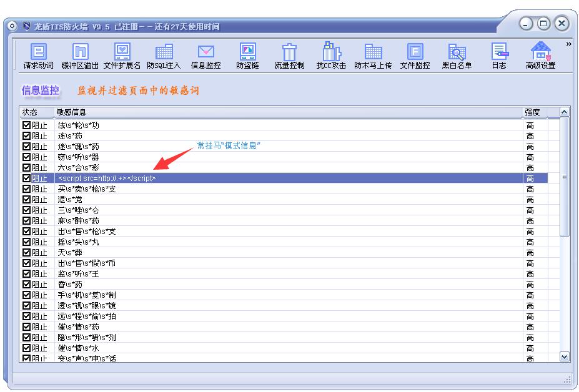Click the scrollbar up arrow
This screenshot has height=392, width=579.
coord(564,112)
